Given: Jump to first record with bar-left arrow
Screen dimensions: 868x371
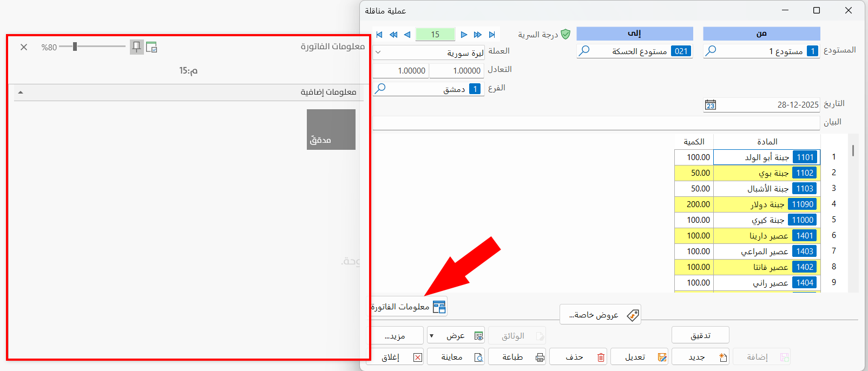Looking at the screenshot, I should pyautogui.click(x=379, y=35).
